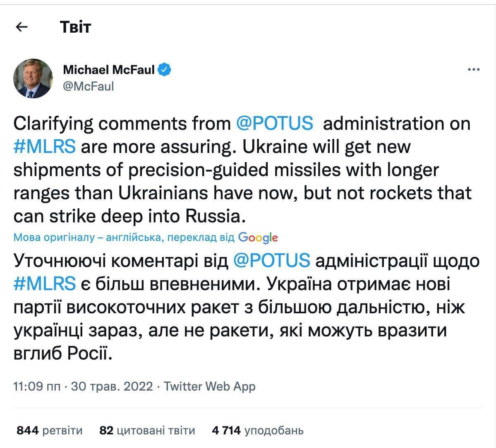View the 844 ретвіти list
The width and height of the screenshot is (496, 448).
50,431
